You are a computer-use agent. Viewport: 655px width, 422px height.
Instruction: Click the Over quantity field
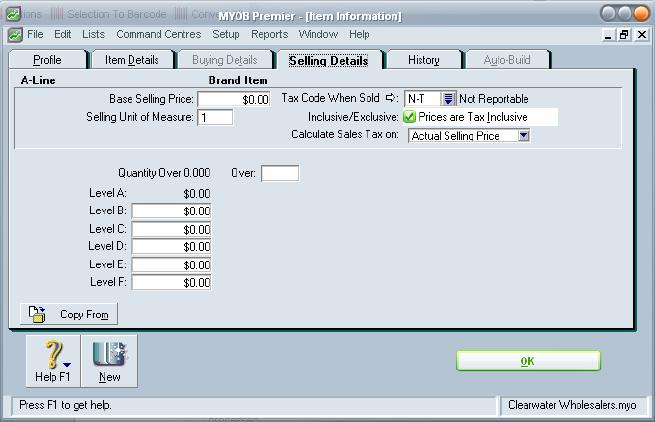coord(280,173)
